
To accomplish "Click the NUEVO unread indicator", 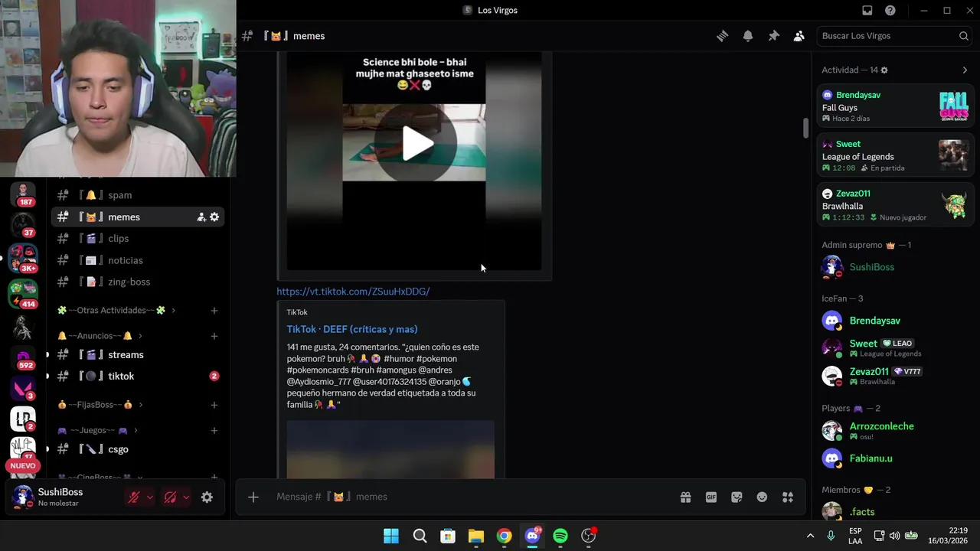I will (23, 465).
